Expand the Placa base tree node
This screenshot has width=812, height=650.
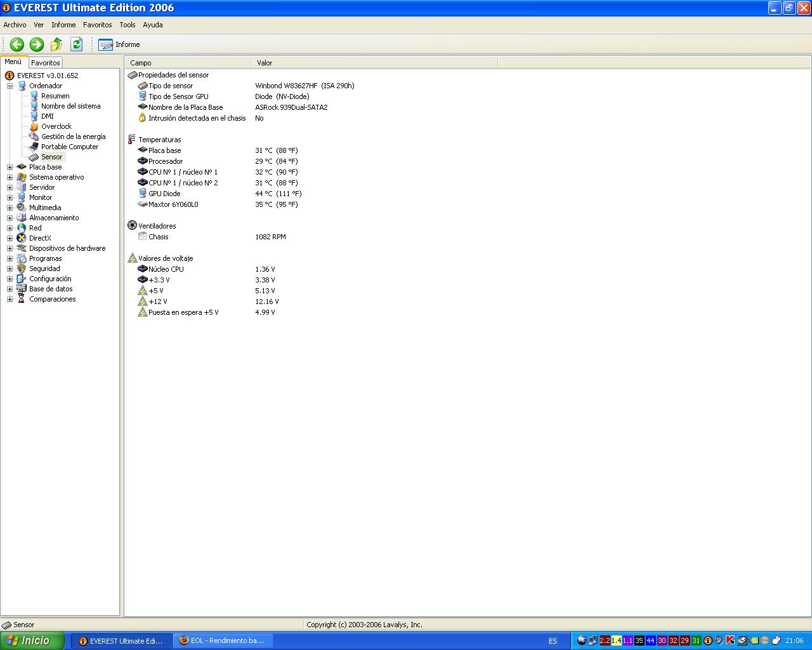click(x=10, y=167)
